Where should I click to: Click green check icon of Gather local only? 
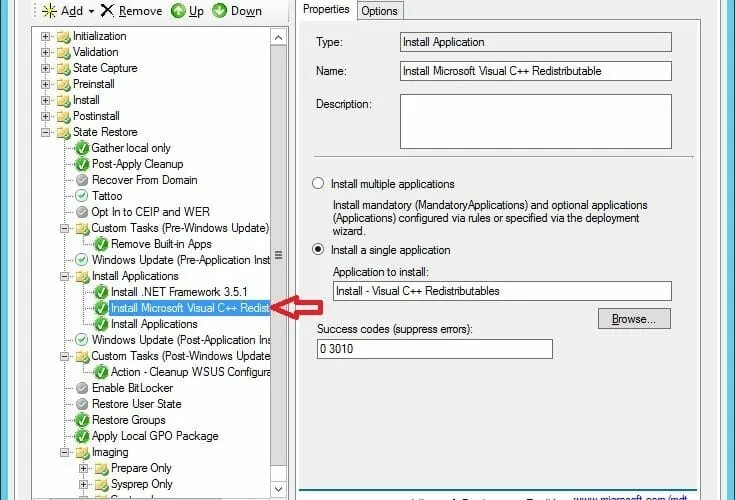click(82, 148)
